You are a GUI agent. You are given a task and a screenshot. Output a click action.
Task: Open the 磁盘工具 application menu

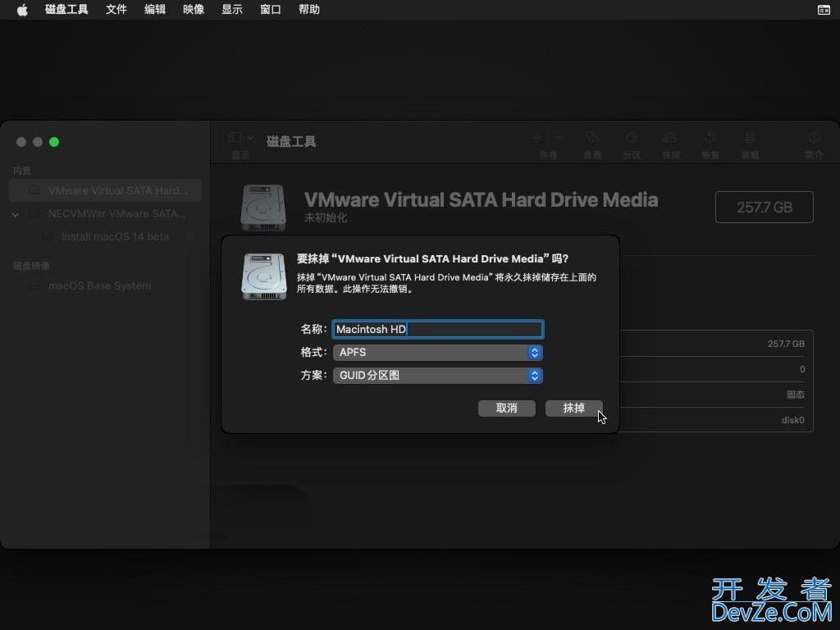(66, 10)
